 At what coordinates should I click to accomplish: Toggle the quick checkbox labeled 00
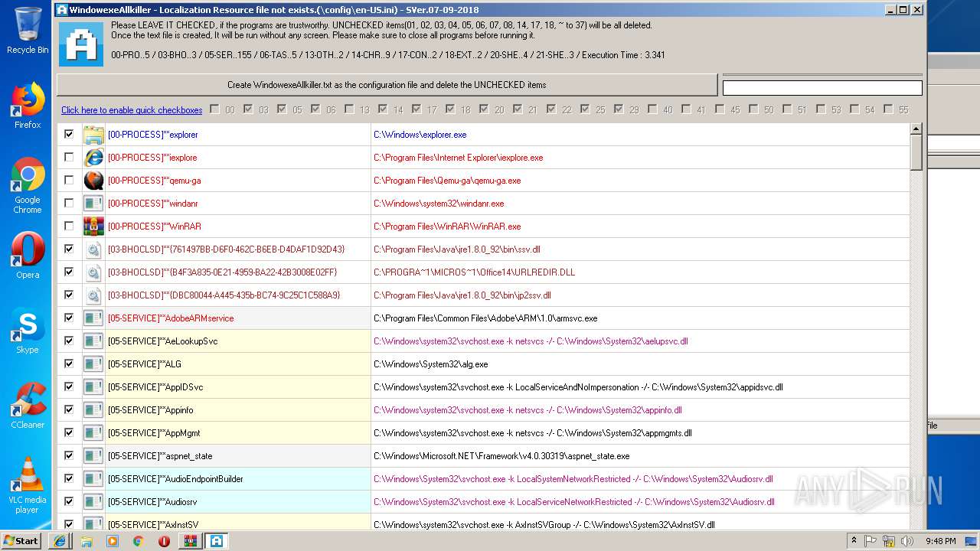214,109
